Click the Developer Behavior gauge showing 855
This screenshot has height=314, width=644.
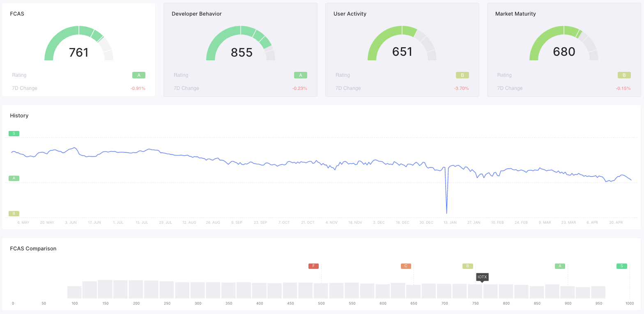click(x=241, y=44)
